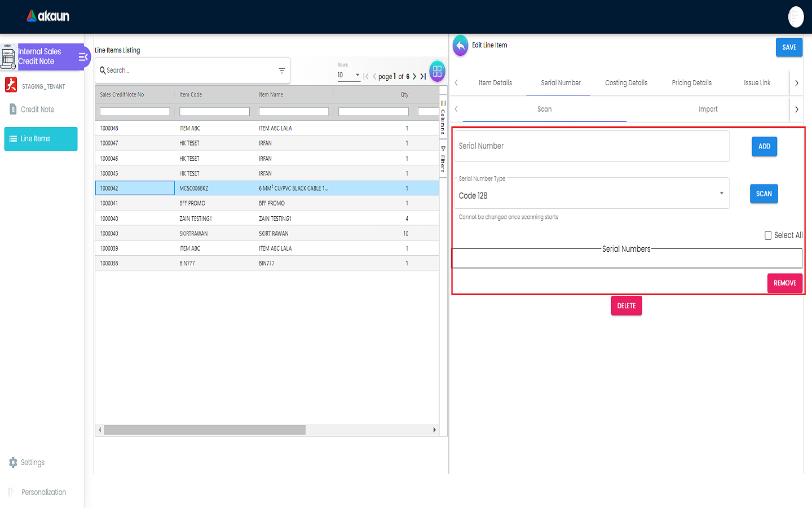812x508 pixels.
Task: Jump to the last page icon
Action: coord(423,76)
